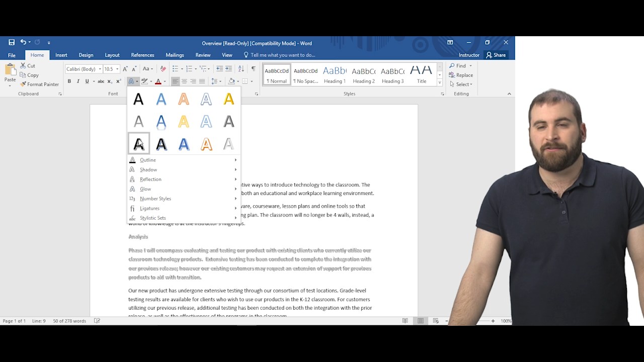644x362 pixels.
Task: Click the Undo icon in title bar
Action: point(23,43)
